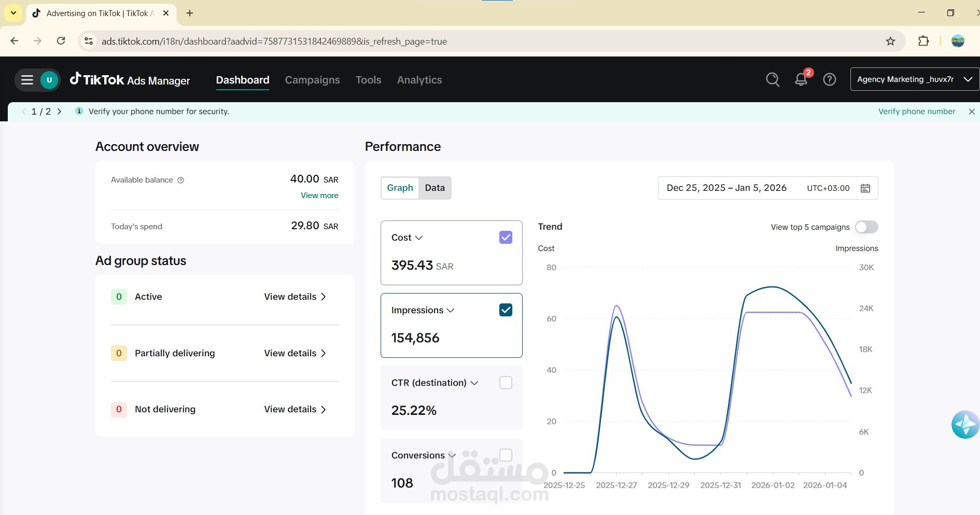The height and width of the screenshot is (515, 980).
Task: Click info icon beside Available balance
Action: [x=181, y=180]
